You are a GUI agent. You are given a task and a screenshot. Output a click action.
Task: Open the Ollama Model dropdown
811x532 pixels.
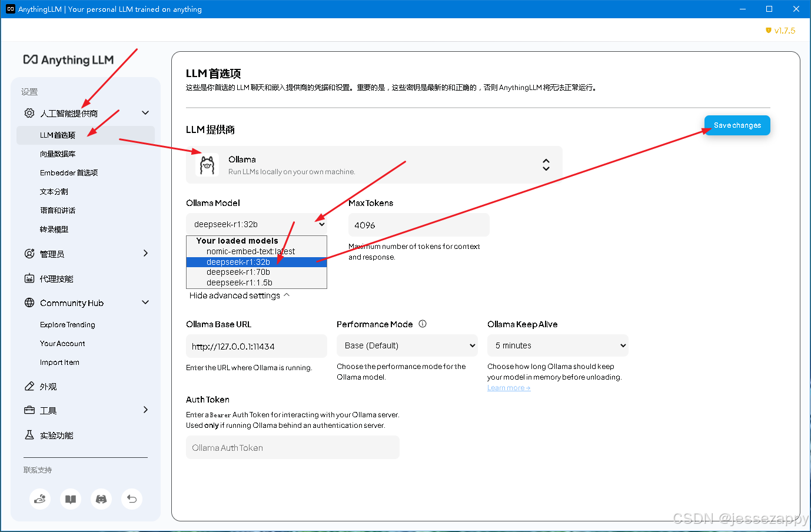pos(257,224)
